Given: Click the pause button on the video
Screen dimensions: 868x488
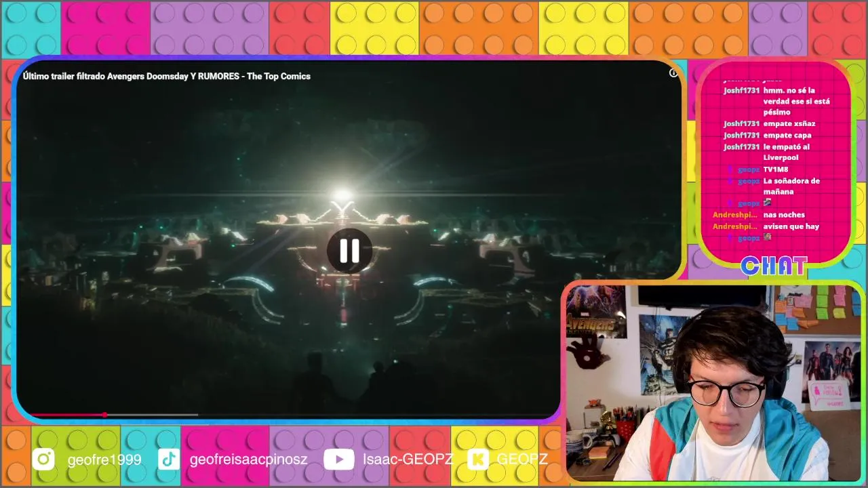Looking at the screenshot, I should tap(349, 251).
